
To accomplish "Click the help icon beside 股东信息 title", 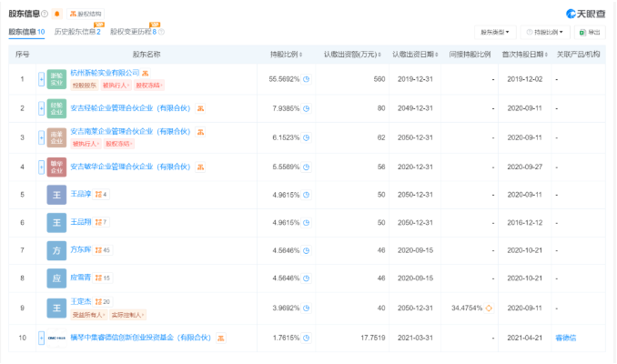I will [45, 14].
